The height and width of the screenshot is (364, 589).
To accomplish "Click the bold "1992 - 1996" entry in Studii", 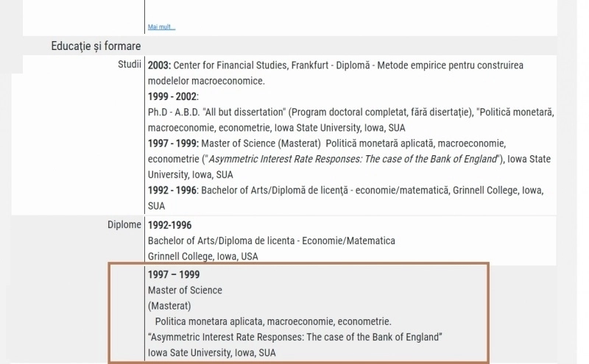I will [x=172, y=190].
